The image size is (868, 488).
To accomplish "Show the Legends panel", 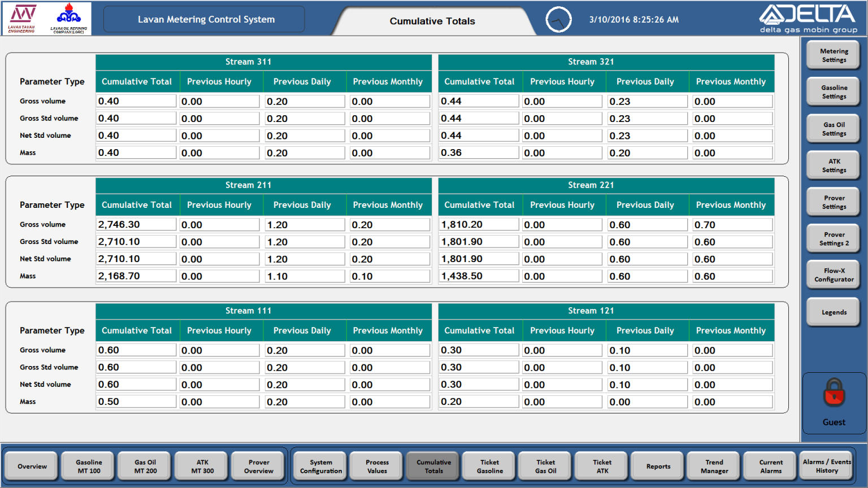I will (x=833, y=312).
